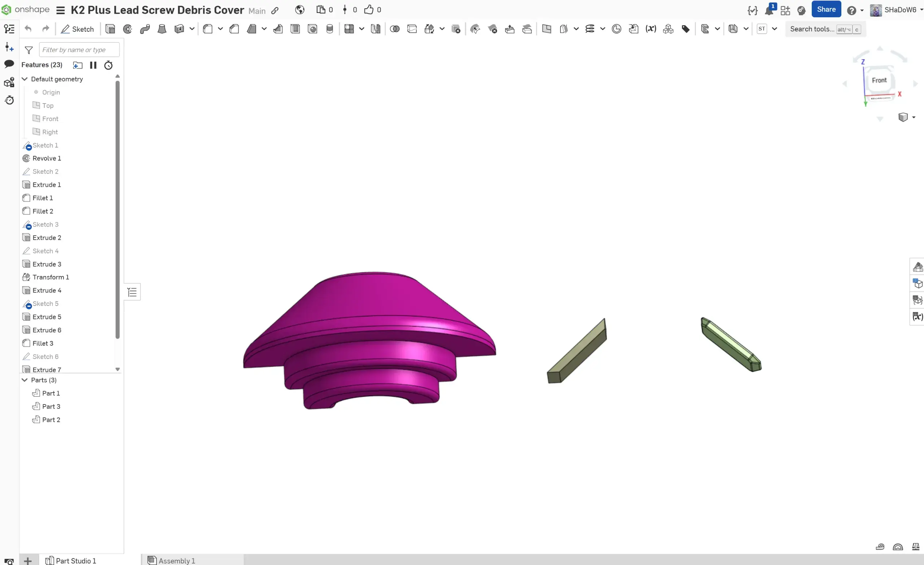Image resolution: width=924 pixels, height=565 pixels.
Task: Click the Undo arrow
Action: coord(28,29)
